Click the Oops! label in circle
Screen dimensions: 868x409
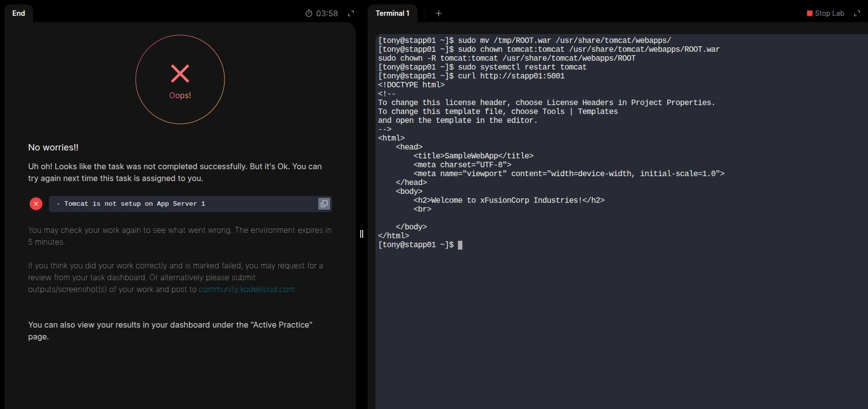180,95
